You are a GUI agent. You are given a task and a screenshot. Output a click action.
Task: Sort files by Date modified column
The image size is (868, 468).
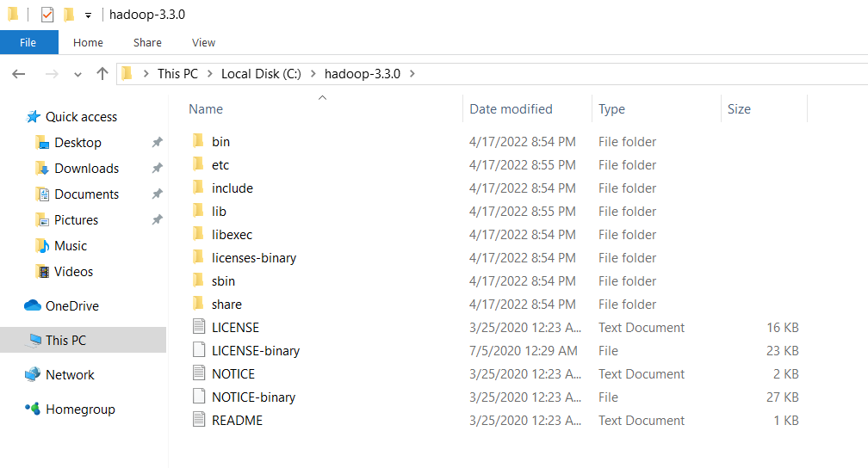(511, 109)
